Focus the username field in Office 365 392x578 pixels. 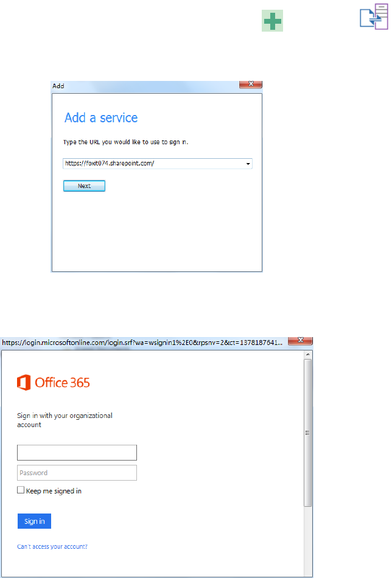pyautogui.click(x=77, y=453)
